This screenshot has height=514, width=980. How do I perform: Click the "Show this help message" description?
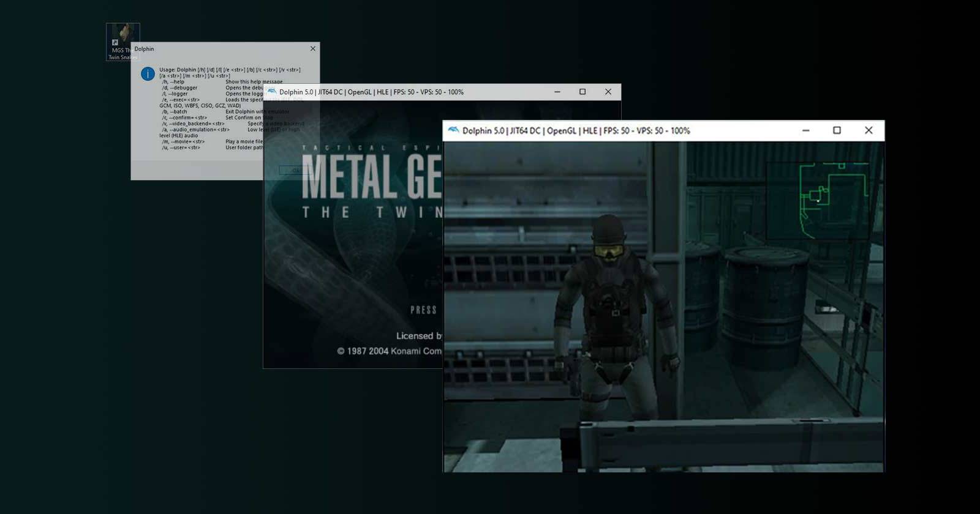pos(254,82)
